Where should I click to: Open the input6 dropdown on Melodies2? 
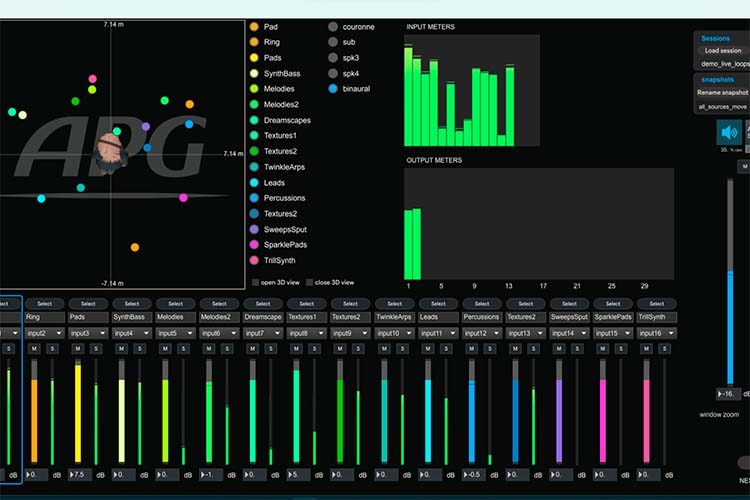tap(220, 333)
